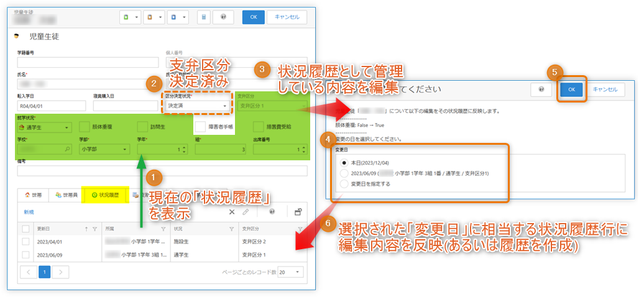Go to the previous grid page
This screenshot has height=297, width=644.
click(x=29, y=272)
